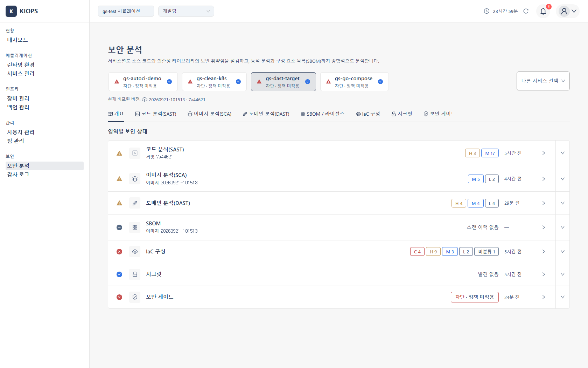Screen dimensions: 588x368
Task: Click the SBOM grid icon in the status list
Action: pyautogui.click(x=135, y=227)
